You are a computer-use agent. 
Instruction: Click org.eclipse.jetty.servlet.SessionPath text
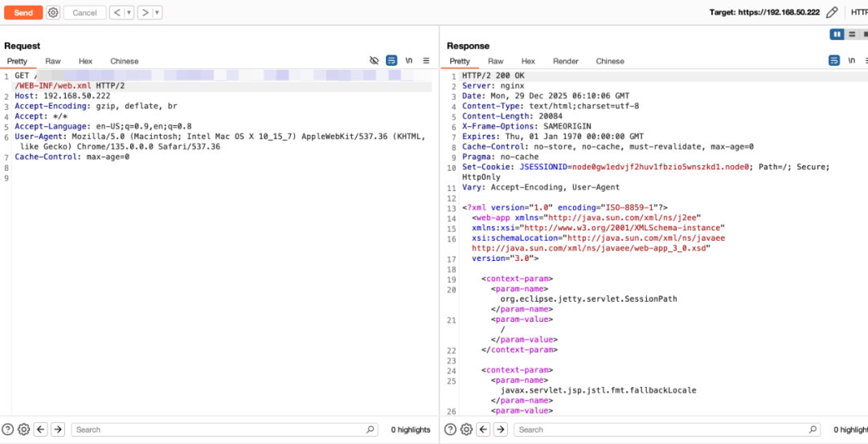click(588, 299)
